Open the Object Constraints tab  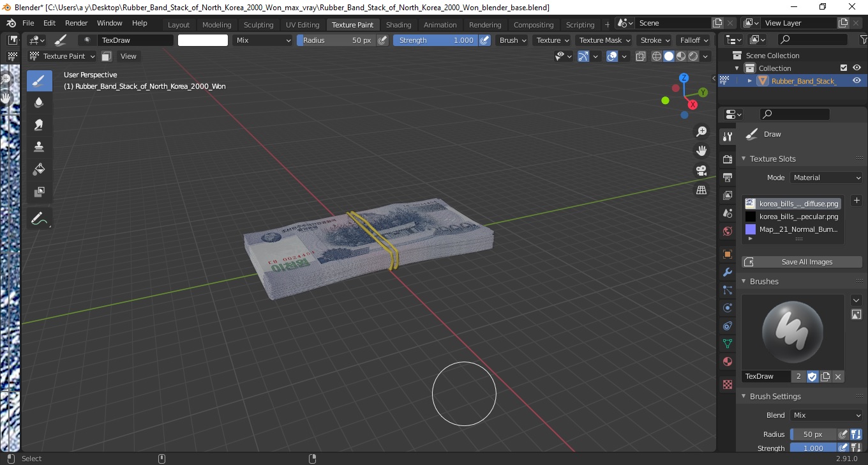[x=727, y=326]
